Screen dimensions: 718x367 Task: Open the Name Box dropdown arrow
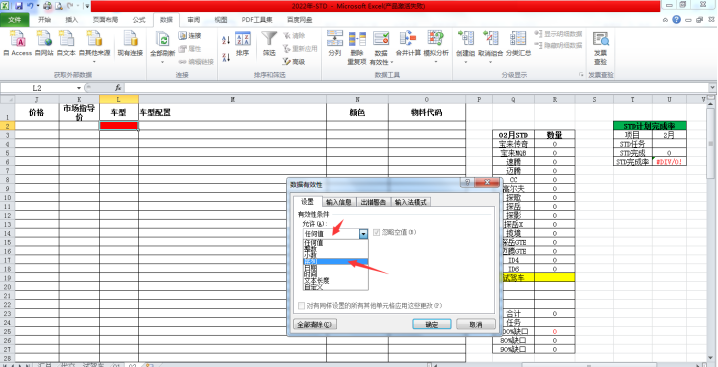tap(79, 88)
